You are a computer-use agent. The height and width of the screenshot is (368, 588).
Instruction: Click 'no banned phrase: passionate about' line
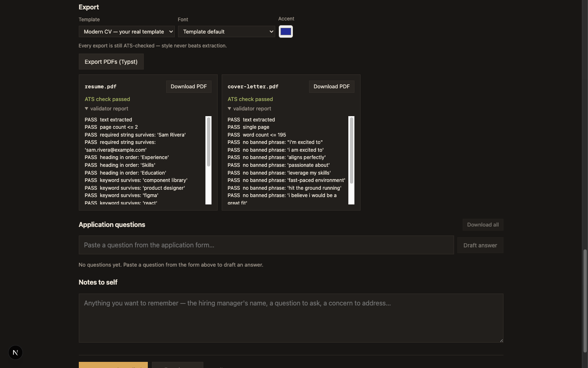tap(278, 165)
